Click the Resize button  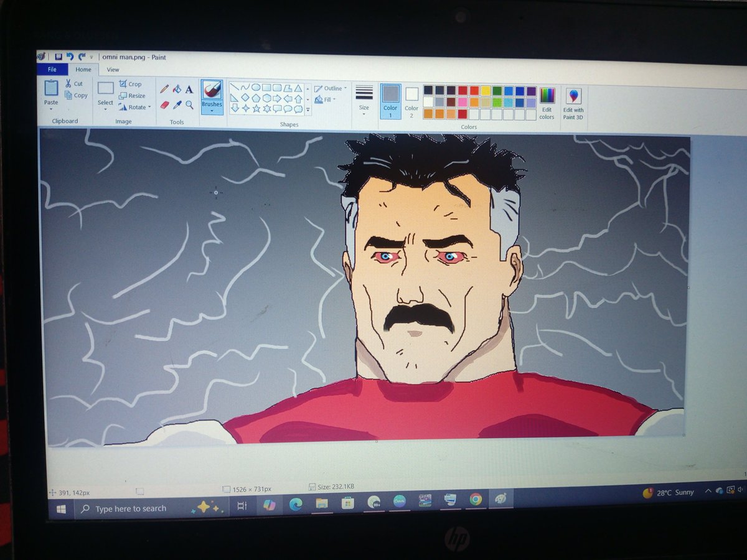click(x=132, y=96)
